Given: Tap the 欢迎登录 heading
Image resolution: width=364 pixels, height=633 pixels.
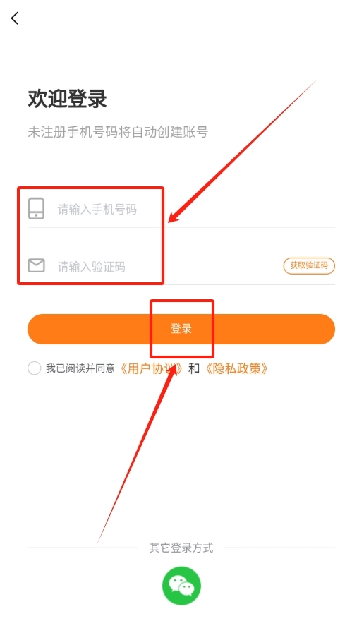Looking at the screenshot, I should click(x=68, y=99).
